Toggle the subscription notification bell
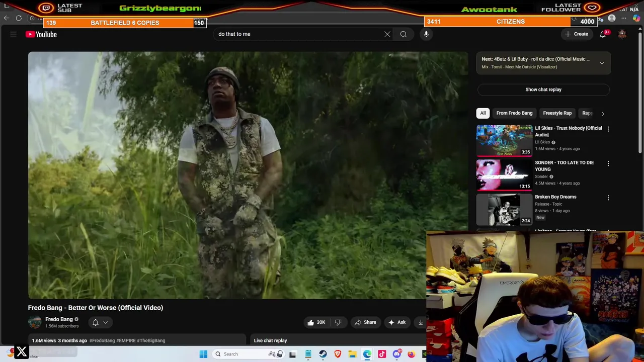The image size is (644, 362). click(96, 323)
